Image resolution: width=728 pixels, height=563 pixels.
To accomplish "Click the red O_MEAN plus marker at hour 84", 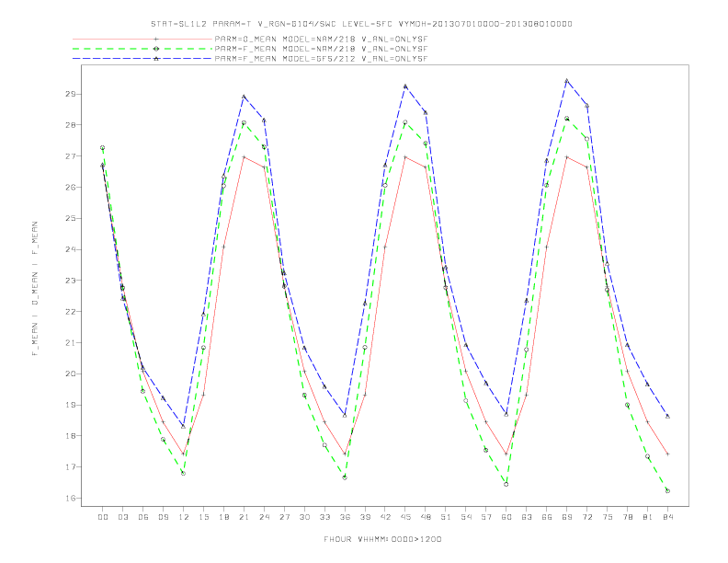I will pos(667,454).
